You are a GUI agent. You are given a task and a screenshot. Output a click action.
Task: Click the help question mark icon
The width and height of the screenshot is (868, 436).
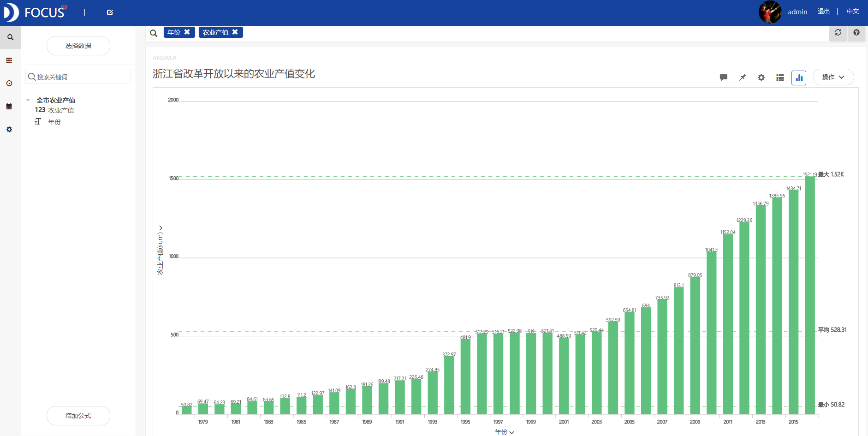point(856,32)
